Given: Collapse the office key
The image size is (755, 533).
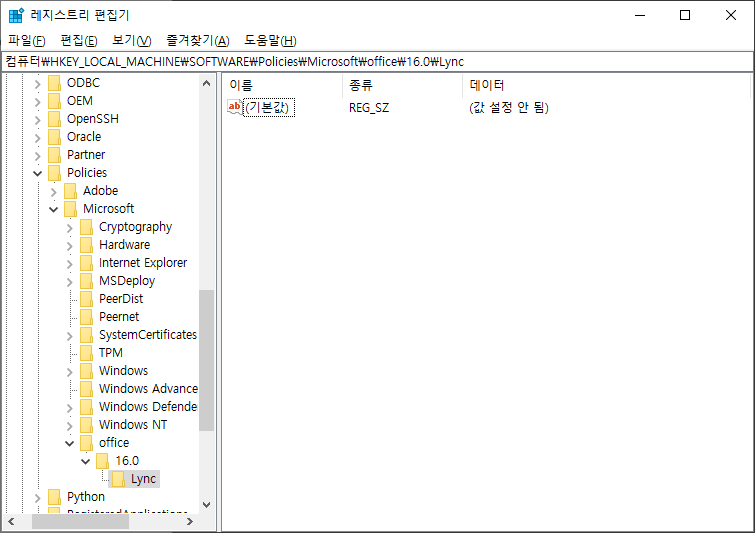Looking at the screenshot, I should (x=69, y=443).
